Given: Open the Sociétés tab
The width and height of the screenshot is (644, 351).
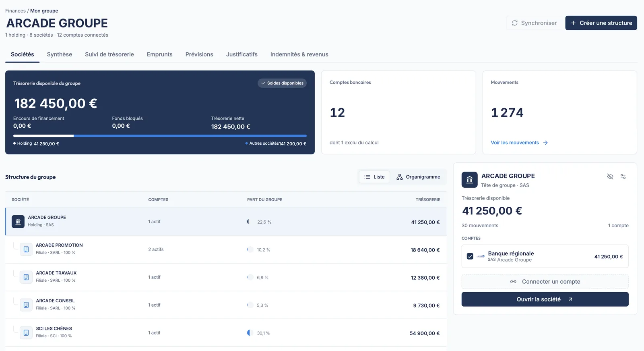Looking at the screenshot, I should (23, 54).
